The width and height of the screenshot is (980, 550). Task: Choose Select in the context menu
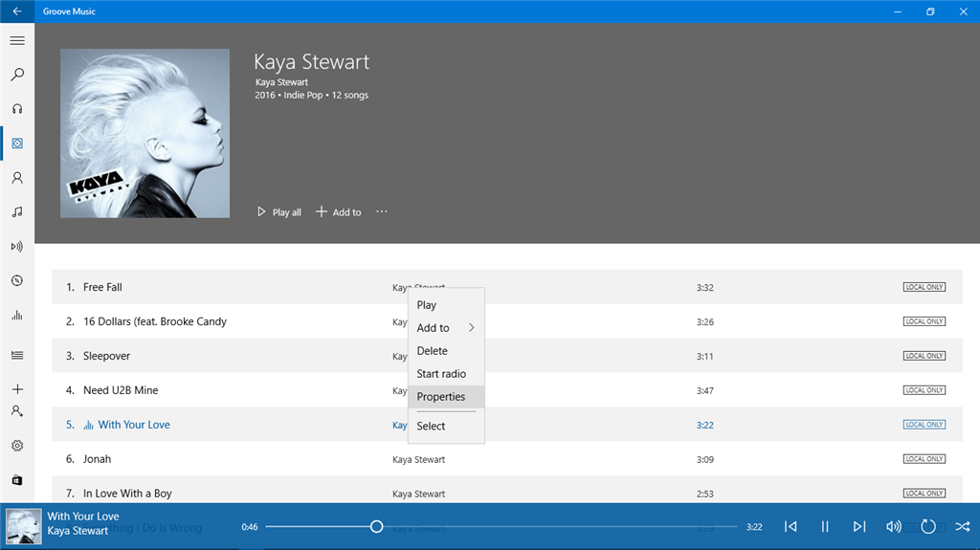click(446, 427)
